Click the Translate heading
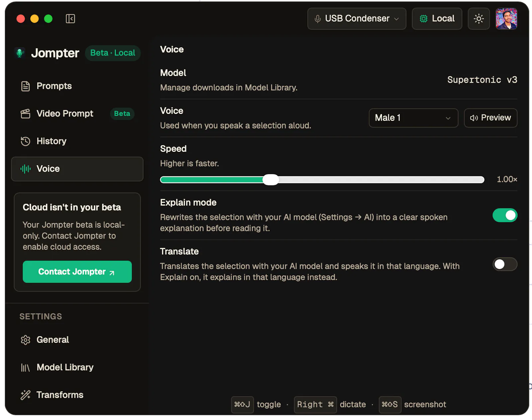 [x=180, y=252]
